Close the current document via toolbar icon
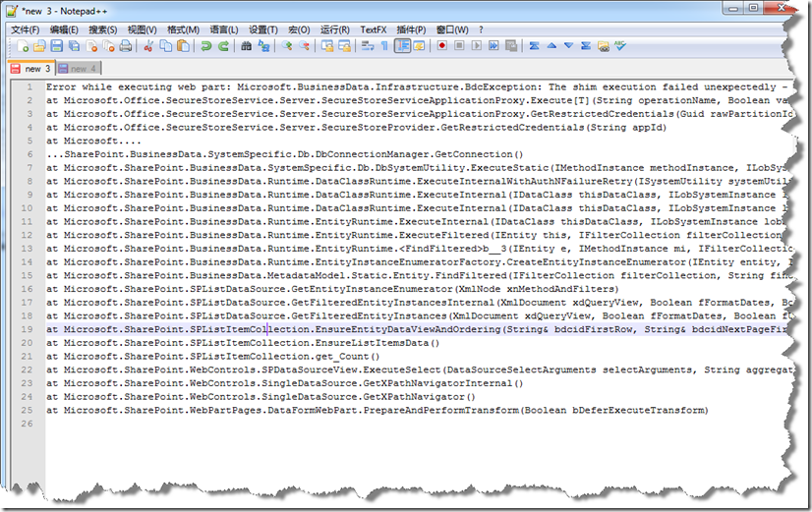The height and width of the screenshot is (512, 812). pos(91,46)
